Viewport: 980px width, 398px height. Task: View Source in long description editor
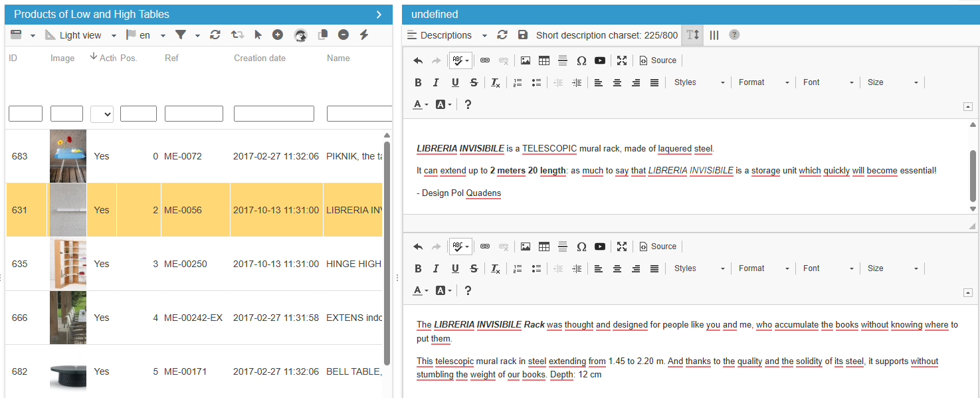pos(658,247)
